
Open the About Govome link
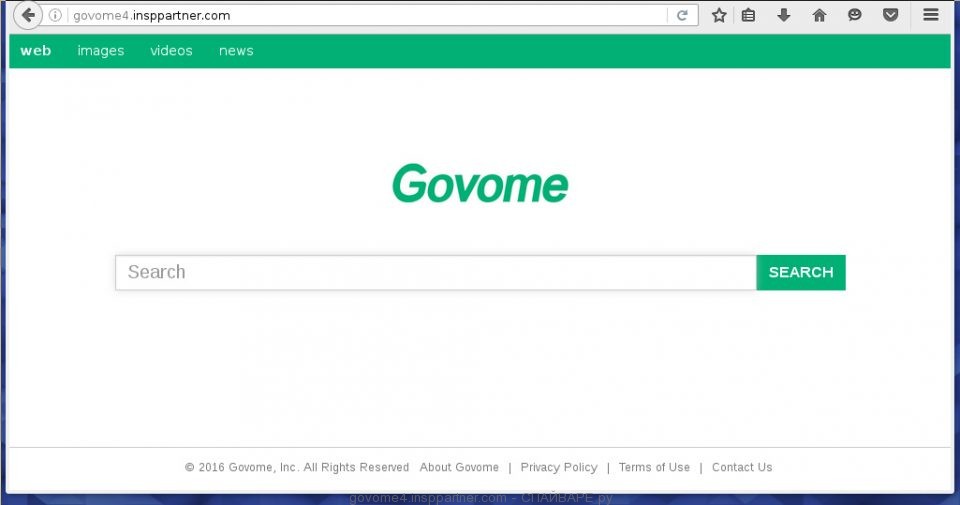[x=459, y=467]
